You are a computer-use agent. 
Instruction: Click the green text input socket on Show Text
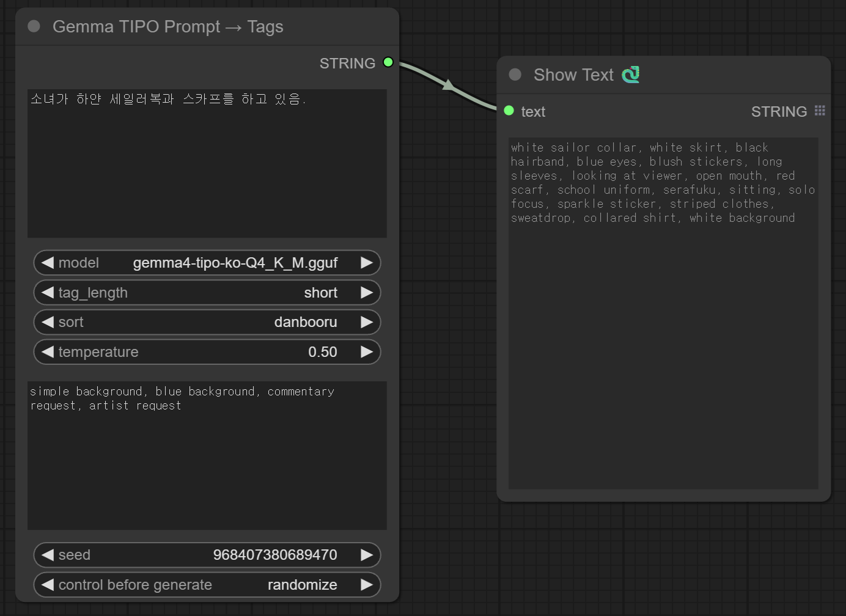[x=509, y=111]
